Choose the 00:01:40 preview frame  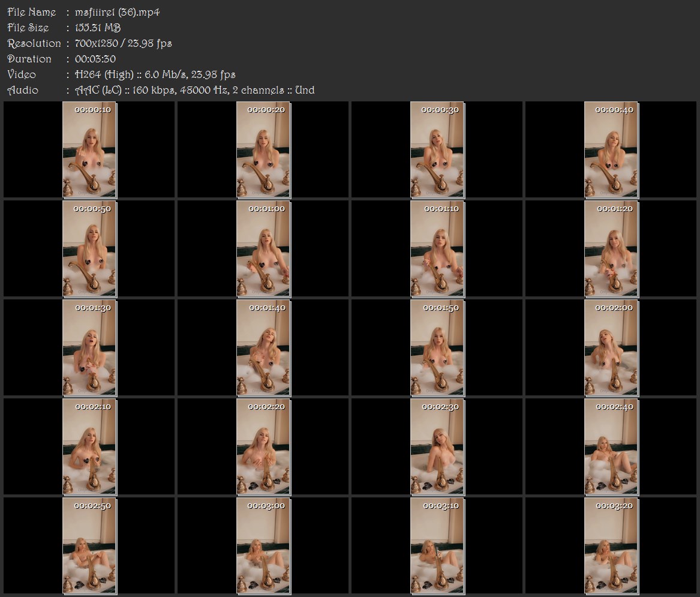point(263,348)
